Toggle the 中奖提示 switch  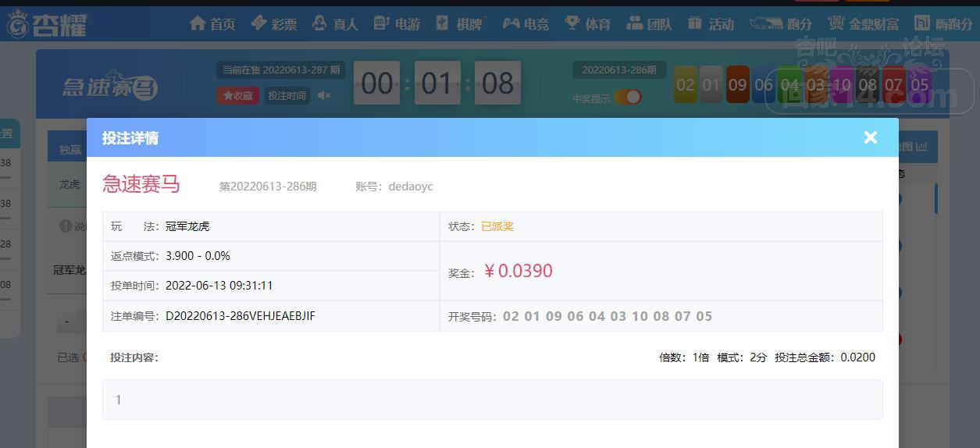pyautogui.click(x=628, y=97)
